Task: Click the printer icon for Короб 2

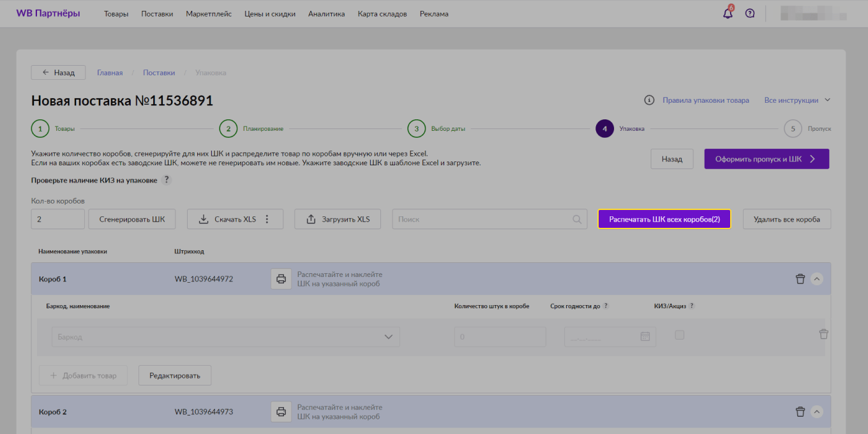Action: [281, 411]
